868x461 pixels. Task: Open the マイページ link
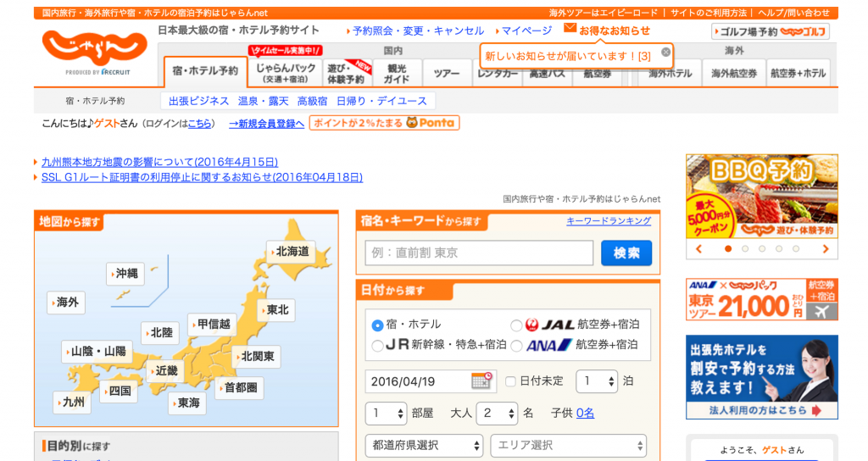[526, 31]
